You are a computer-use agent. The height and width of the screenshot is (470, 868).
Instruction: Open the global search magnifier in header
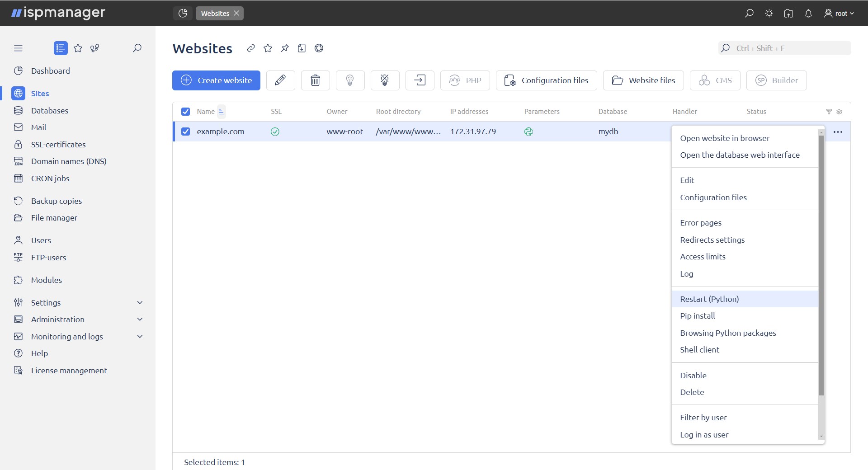tap(749, 13)
